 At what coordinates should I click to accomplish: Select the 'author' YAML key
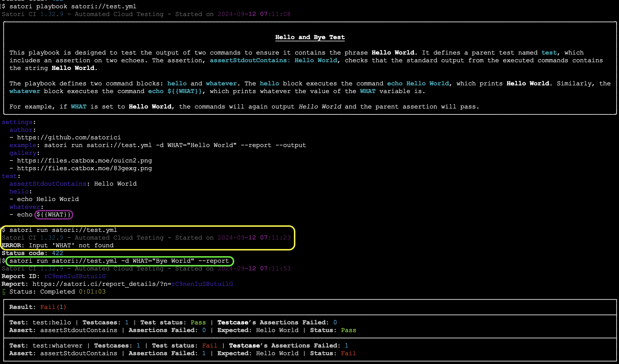(21, 130)
